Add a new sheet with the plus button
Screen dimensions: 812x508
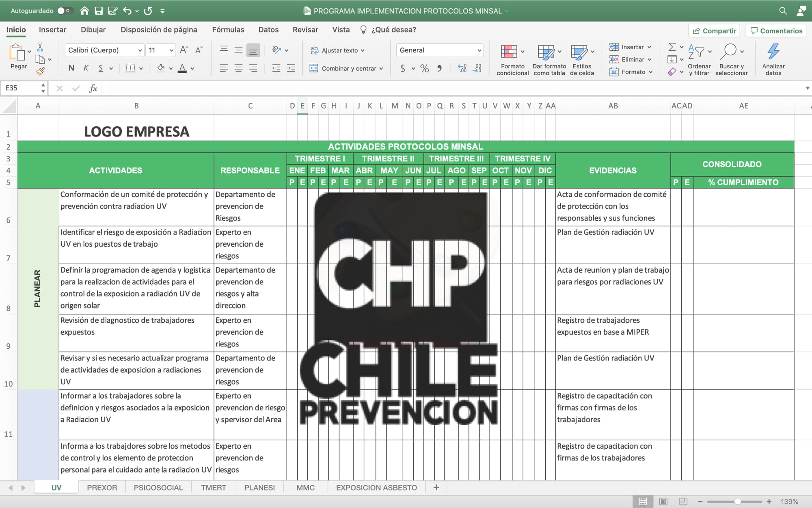pyautogui.click(x=436, y=487)
